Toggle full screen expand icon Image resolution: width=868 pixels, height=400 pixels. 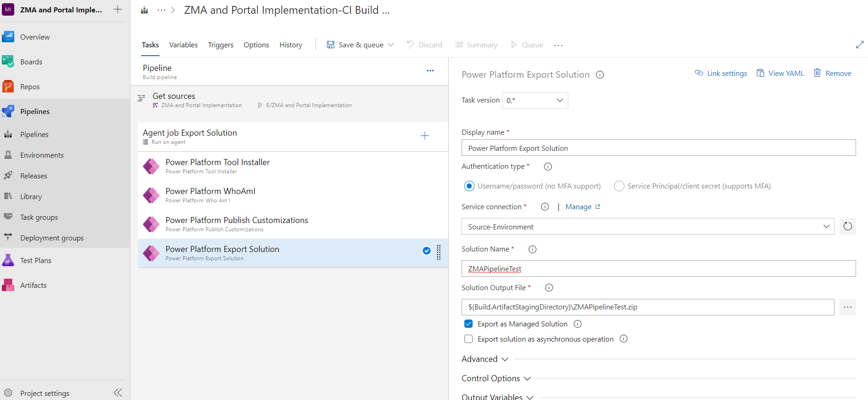860,45
